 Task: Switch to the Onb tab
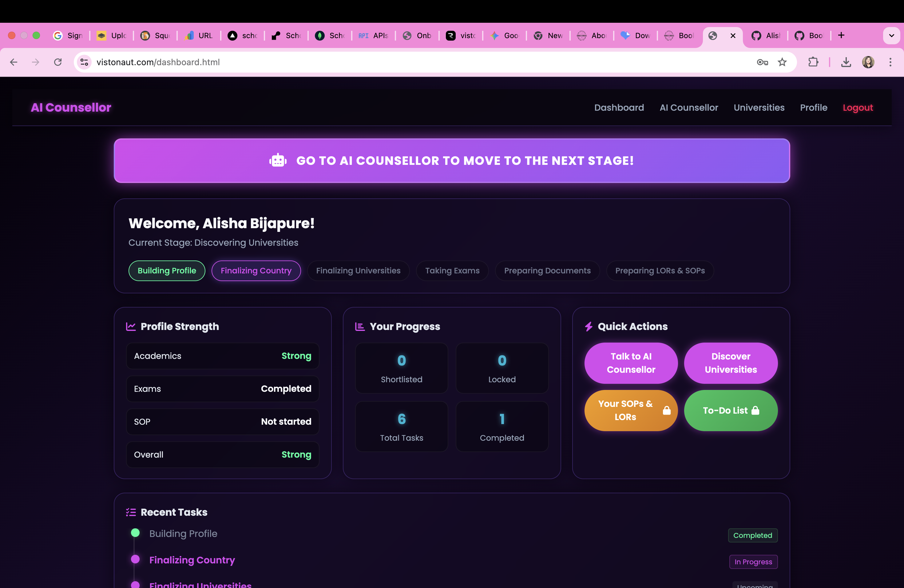(x=418, y=35)
